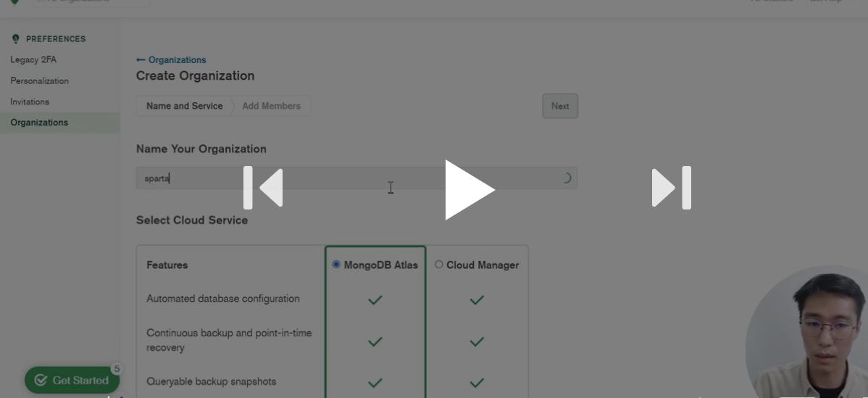Screen dimensions: 868x398
Task: Open Legacy 2FA in the sidebar
Action: tap(33, 59)
